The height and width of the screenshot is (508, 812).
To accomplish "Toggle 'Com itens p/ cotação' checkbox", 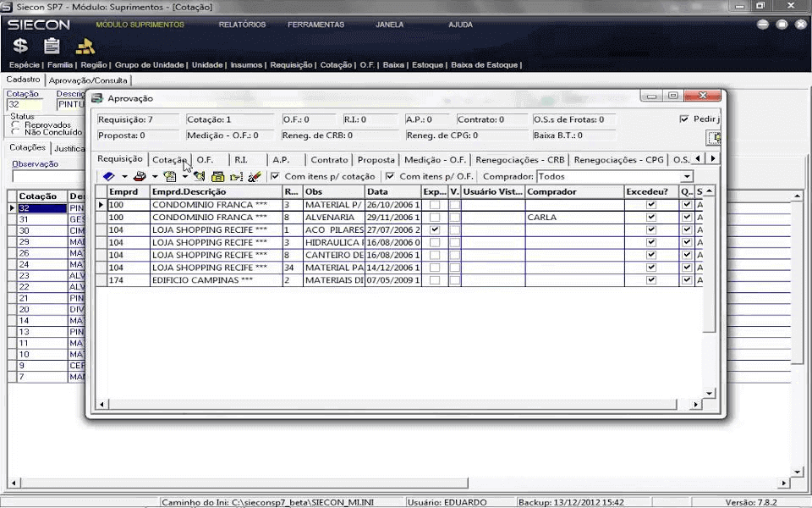I will (275, 176).
